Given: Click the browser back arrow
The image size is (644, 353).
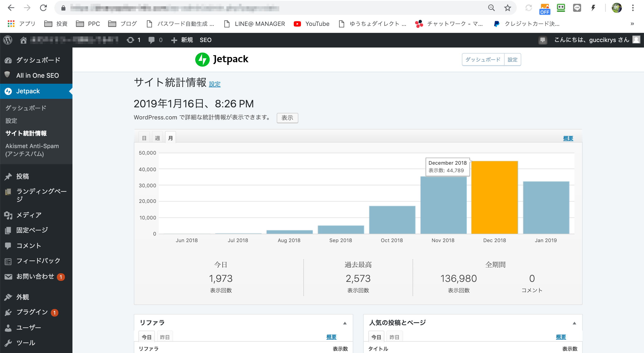Looking at the screenshot, I should (x=11, y=8).
